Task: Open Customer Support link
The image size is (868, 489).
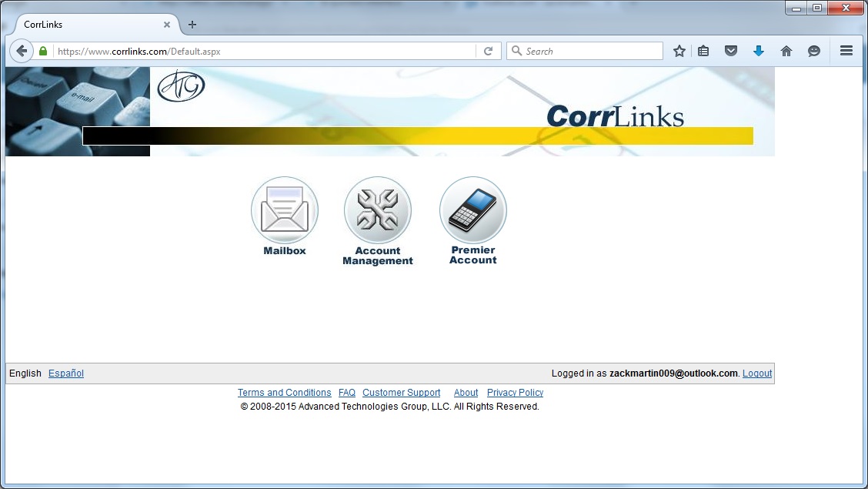Action: (402, 393)
